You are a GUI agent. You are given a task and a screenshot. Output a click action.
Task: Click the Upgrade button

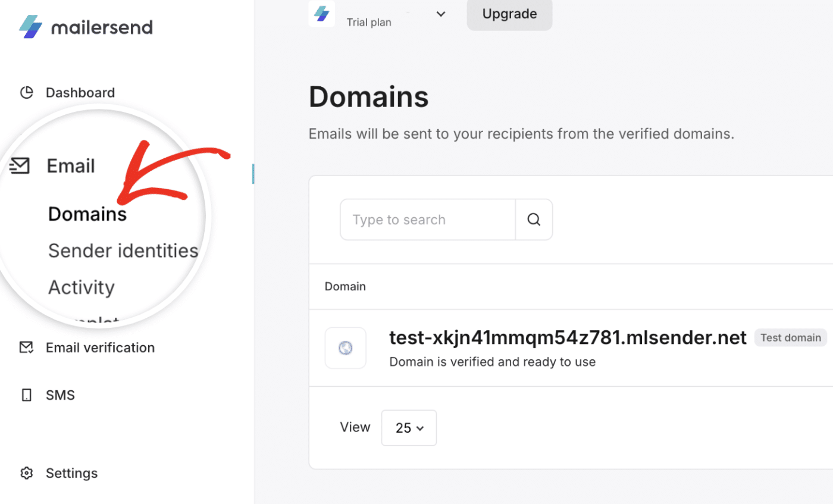pyautogui.click(x=509, y=14)
